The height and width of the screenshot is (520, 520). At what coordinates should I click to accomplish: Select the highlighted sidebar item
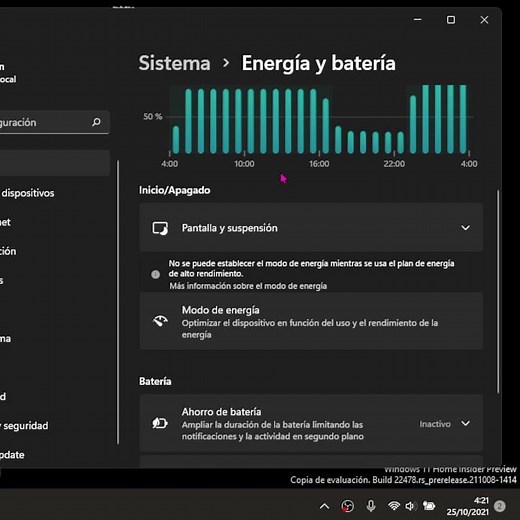(x=55, y=163)
